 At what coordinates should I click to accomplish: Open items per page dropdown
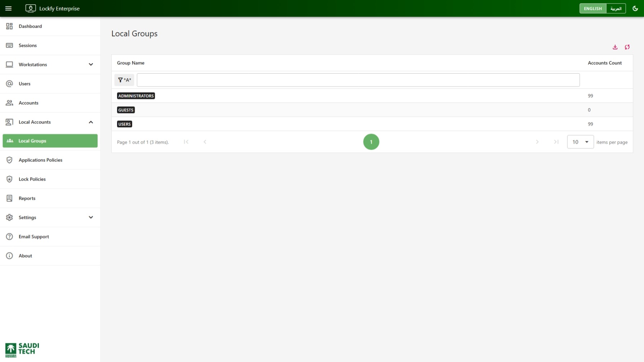(x=580, y=142)
